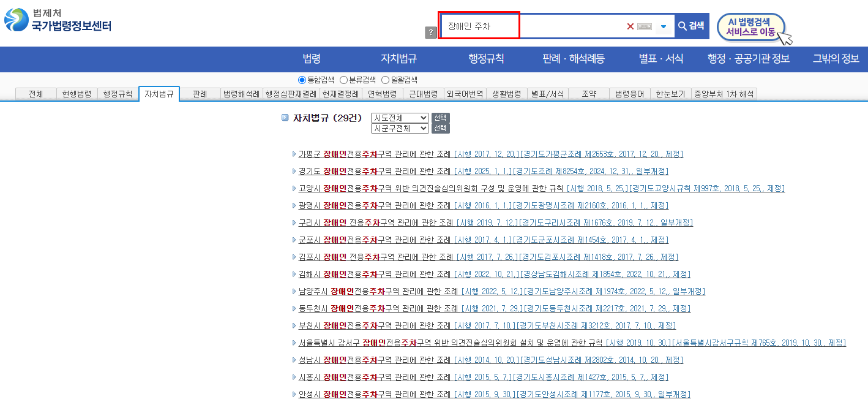Click the magnifying glass search icon

pyautogui.click(x=682, y=26)
